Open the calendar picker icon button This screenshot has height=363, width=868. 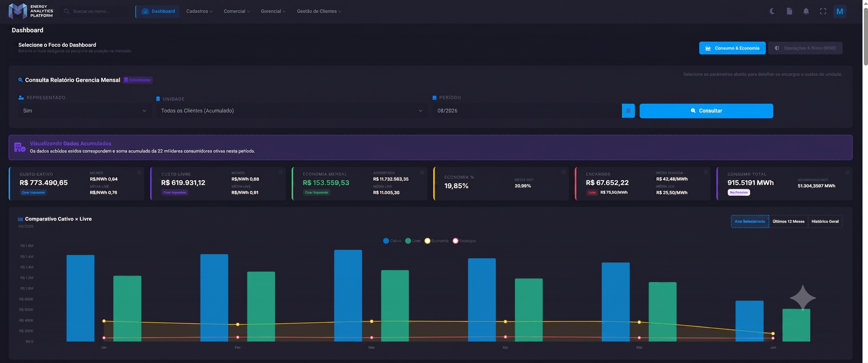(628, 111)
